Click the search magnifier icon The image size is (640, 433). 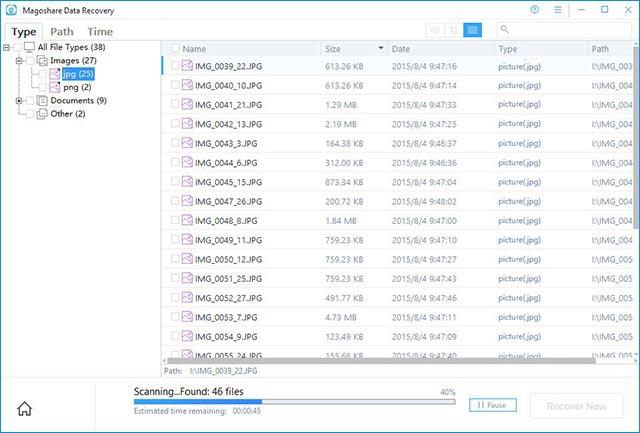[504, 29]
